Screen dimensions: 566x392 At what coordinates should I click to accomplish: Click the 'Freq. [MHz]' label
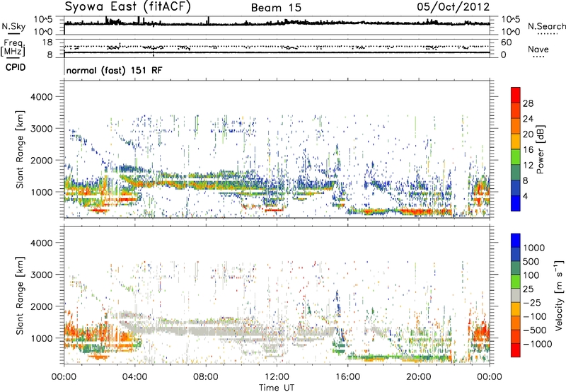(13, 48)
